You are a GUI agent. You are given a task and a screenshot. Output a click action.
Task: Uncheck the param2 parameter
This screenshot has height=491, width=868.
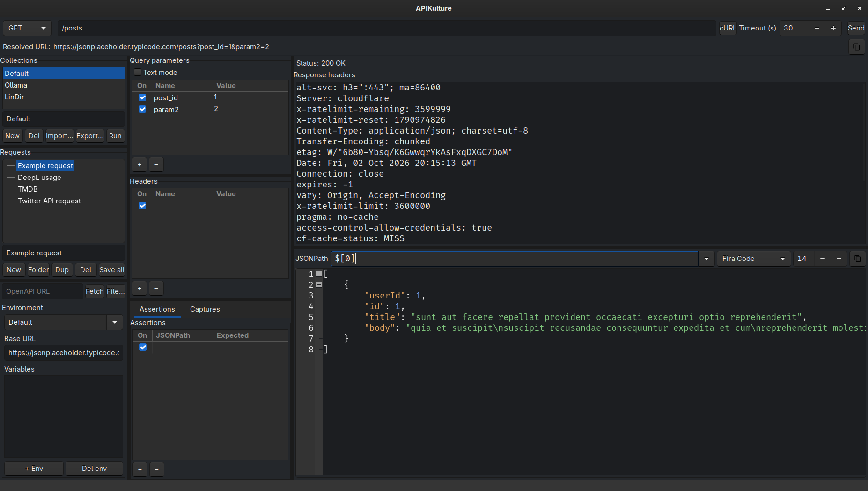(x=142, y=109)
